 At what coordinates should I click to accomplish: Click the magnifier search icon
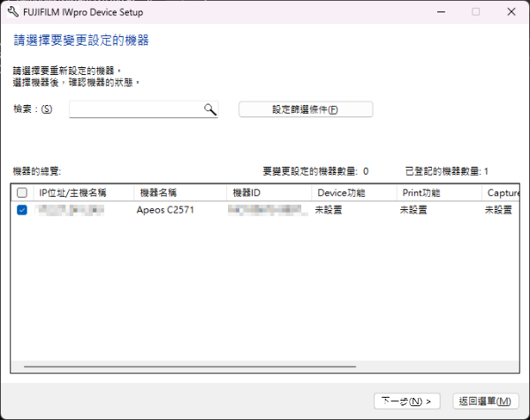click(x=210, y=109)
